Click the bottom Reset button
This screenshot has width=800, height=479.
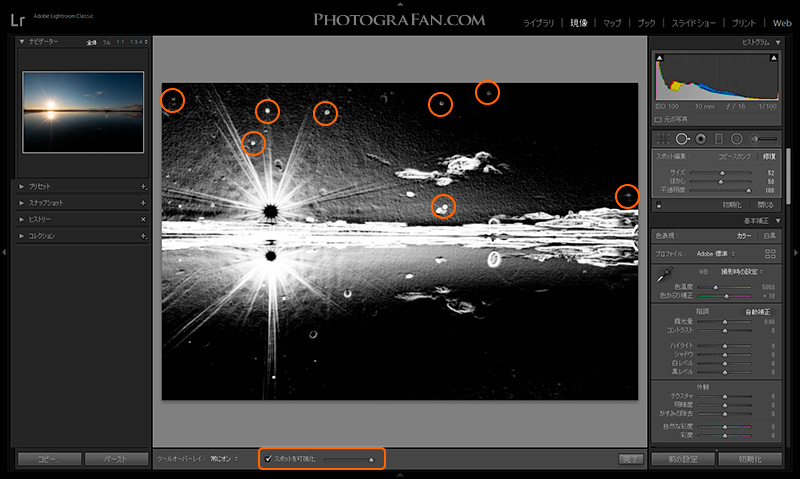pos(750,459)
